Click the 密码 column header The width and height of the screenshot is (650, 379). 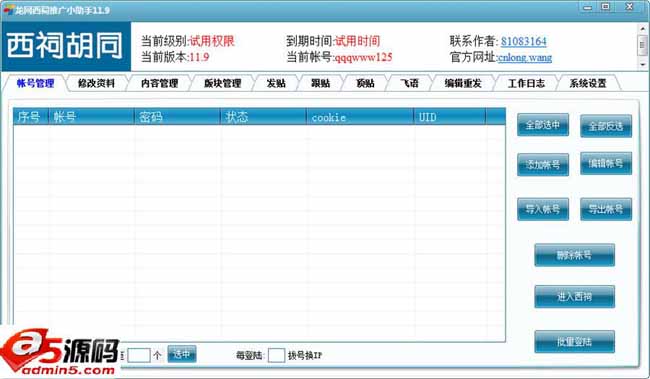177,117
